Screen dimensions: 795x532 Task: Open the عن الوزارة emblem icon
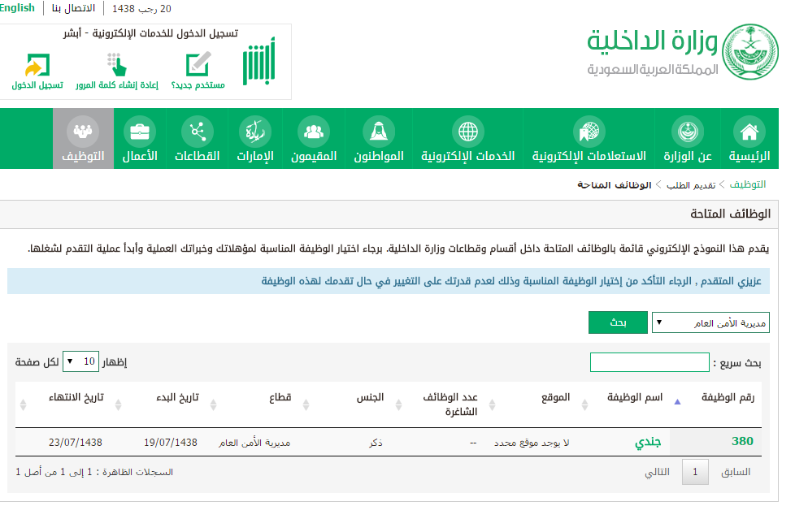pyautogui.click(x=688, y=132)
